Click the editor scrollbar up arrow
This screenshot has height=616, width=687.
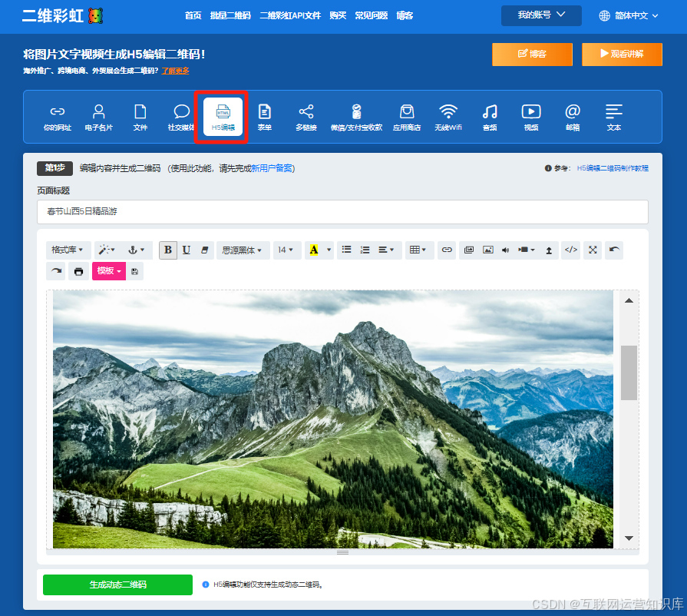[629, 301]
